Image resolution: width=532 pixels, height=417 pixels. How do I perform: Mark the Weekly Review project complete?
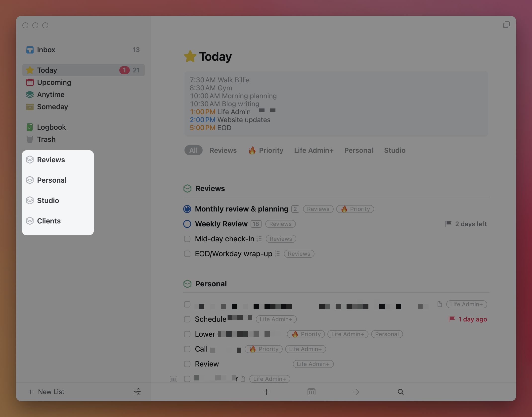[x=187, y=224]
